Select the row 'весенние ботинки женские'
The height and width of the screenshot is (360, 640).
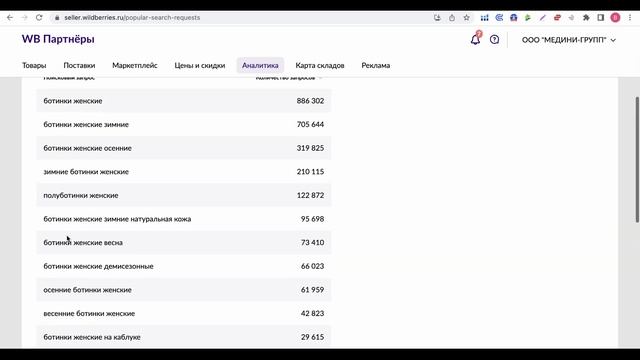(184, 313)
